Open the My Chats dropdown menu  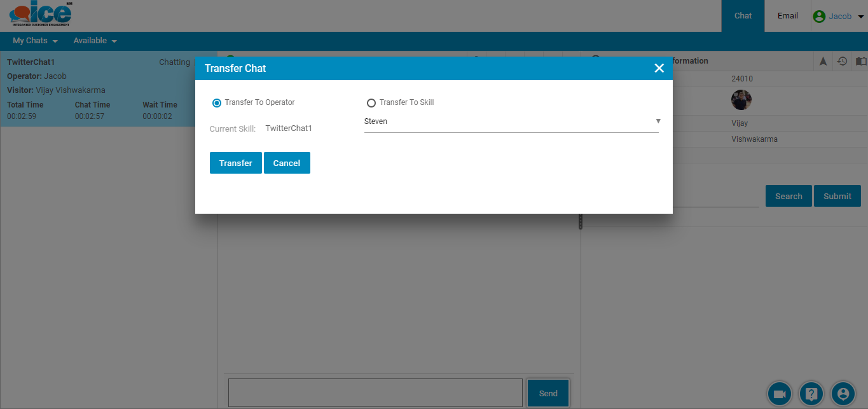click(x=35, y=41)
